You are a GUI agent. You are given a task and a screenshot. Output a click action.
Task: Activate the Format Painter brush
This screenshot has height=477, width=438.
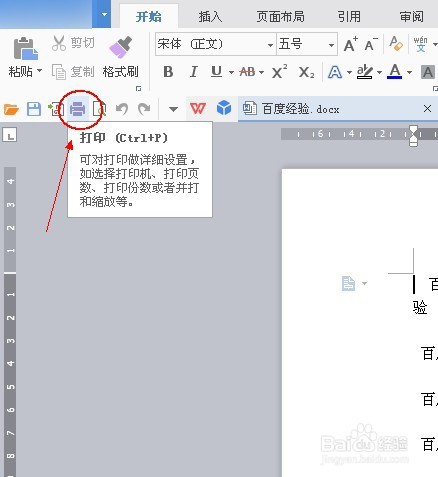[120, 47]
